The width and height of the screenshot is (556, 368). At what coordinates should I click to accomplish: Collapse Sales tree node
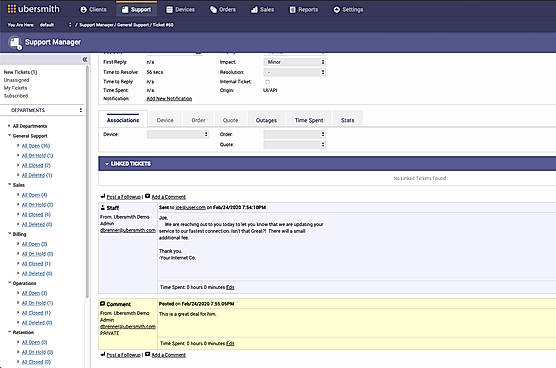(x=10, y=184)
